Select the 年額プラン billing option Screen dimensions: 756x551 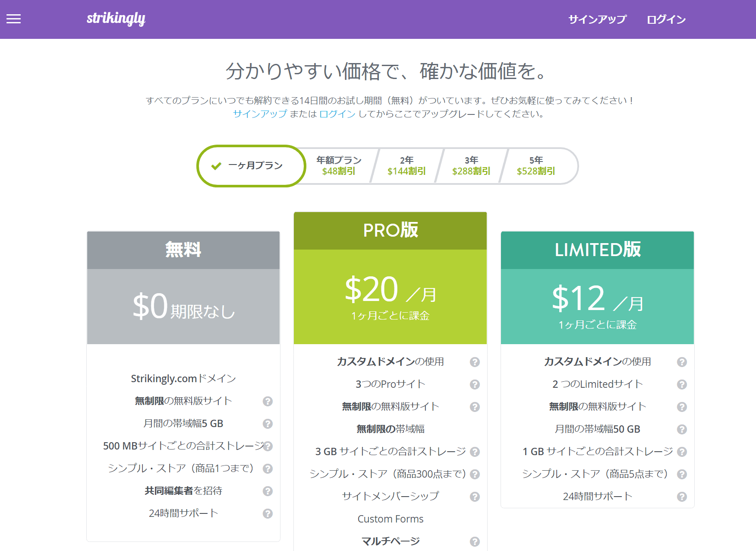[x=339, y=165]
